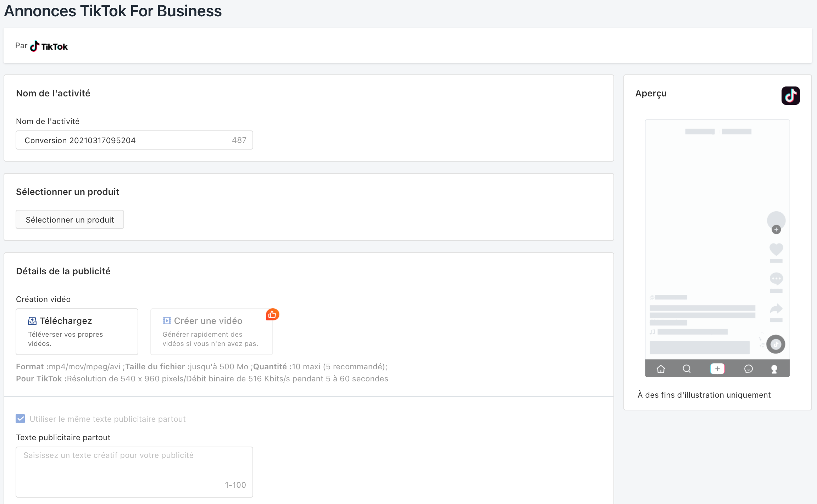817x504 pixels.
Task: Click the TikTok app icon in Aperçu panel
Action: click(790, 96)
